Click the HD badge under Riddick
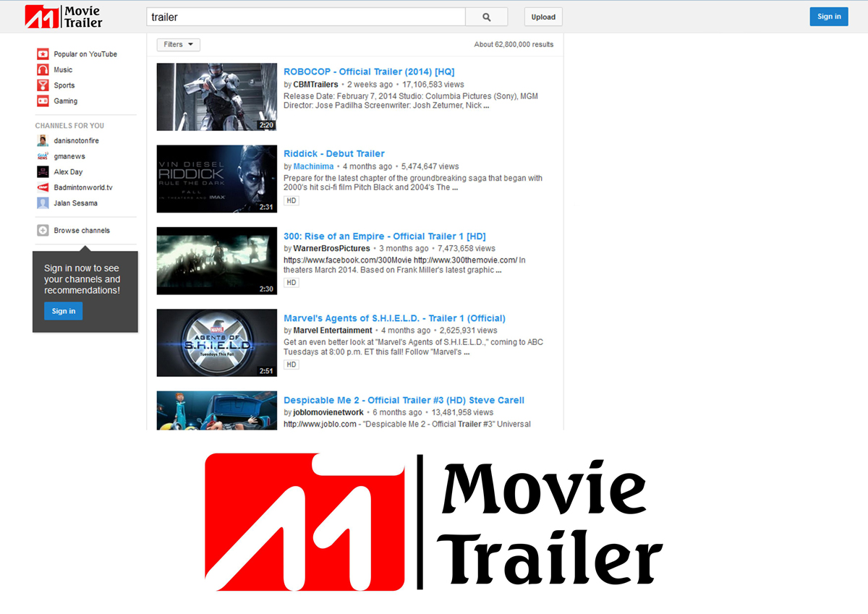This screenshot has width=868, height=614. click(x=292, y=200)
